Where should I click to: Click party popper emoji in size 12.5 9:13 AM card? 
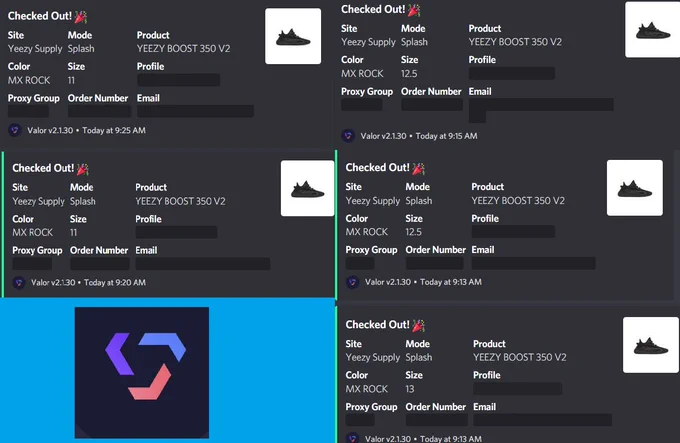pos(418,168)
